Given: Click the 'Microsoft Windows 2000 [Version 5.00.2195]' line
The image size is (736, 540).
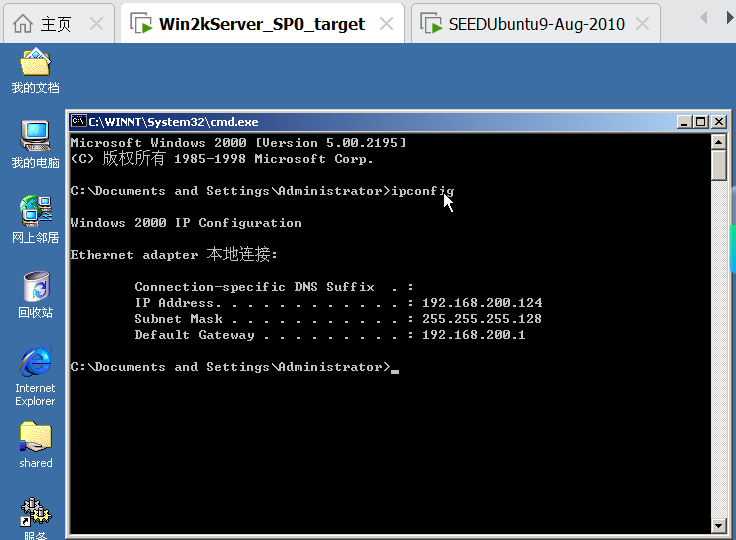Looking at the screenshot, I should (x=238, y=142).
